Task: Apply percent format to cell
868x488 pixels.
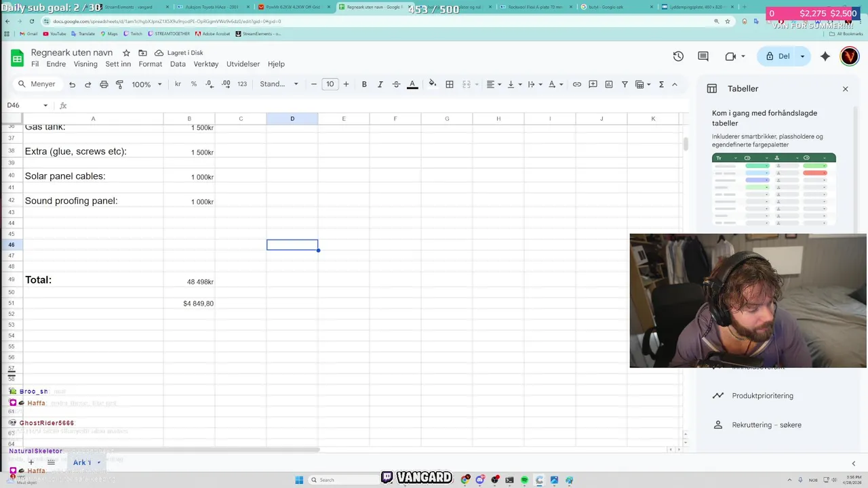Action: [194, 84]
